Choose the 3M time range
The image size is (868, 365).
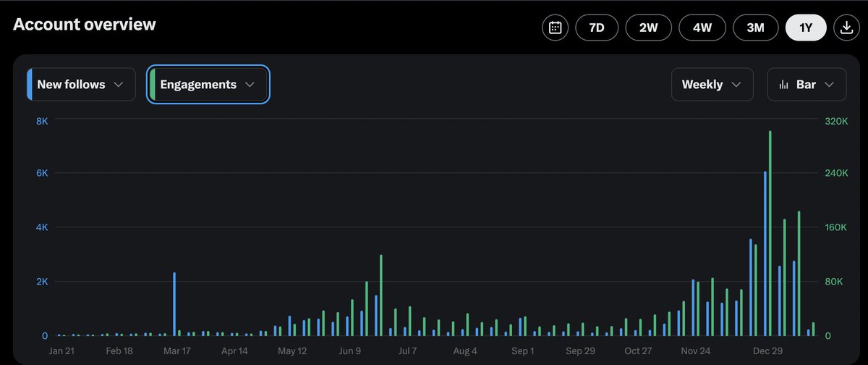(755, 28)
